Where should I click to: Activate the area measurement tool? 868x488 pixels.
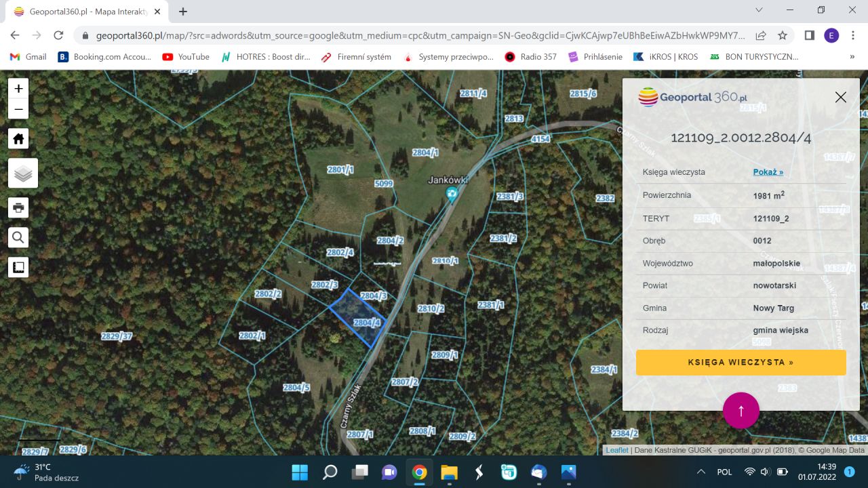point(18,267)
